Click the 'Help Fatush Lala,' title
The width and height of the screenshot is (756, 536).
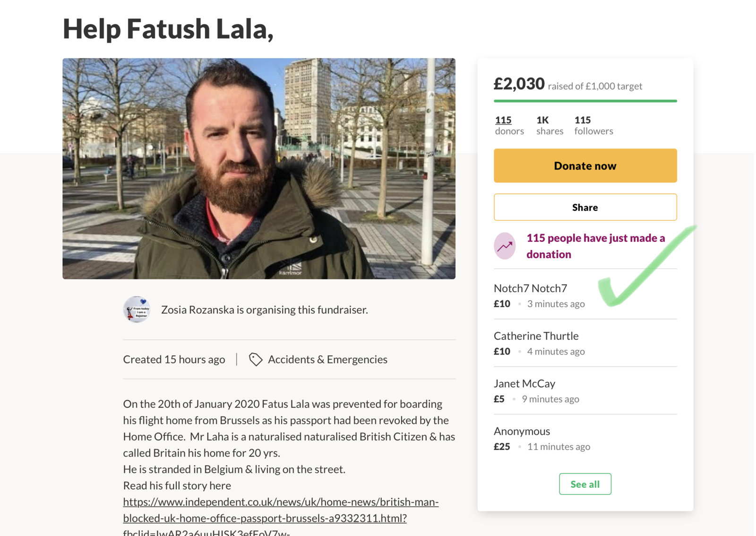coord(168,29)
